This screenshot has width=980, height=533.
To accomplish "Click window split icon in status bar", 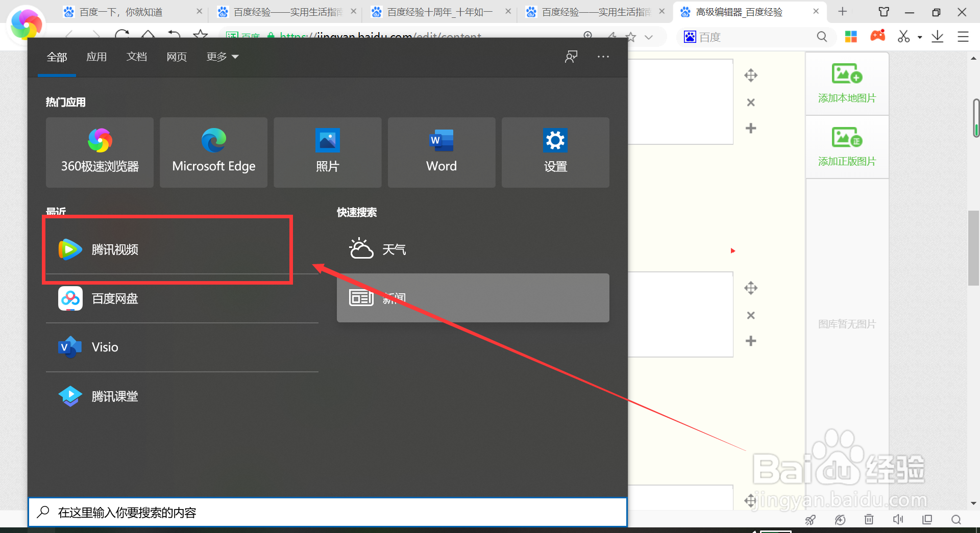I will tap(927, 519).
